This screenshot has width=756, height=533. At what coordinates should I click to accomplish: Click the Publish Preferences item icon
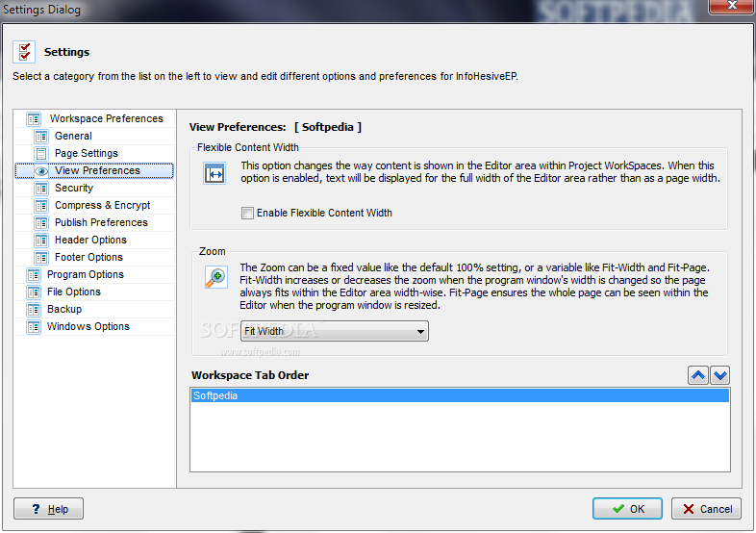click(41, 223)
